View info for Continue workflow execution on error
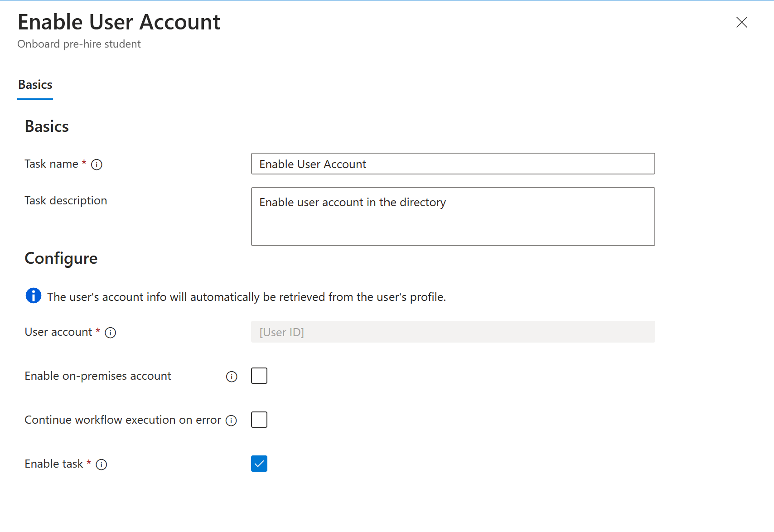Viewport: 774px width, 532px height. coord(232,421)
